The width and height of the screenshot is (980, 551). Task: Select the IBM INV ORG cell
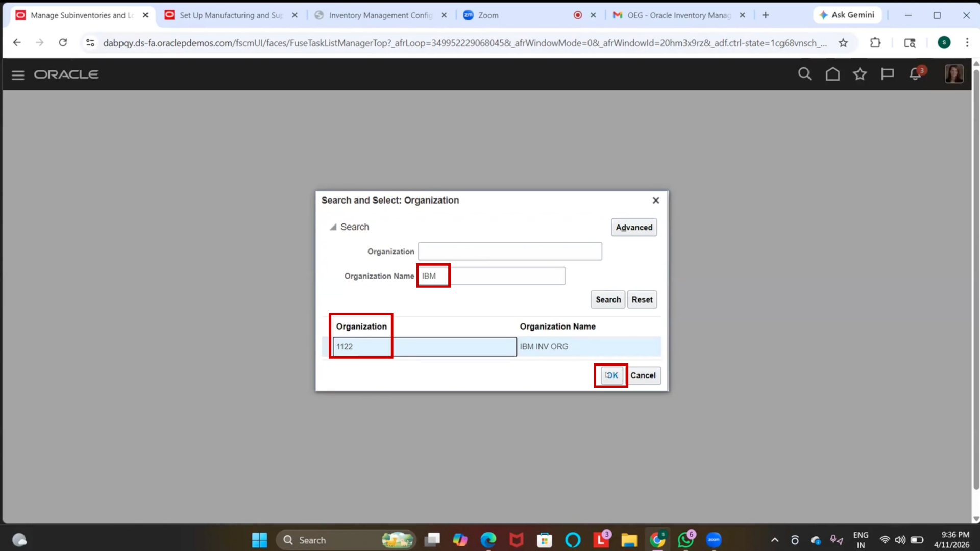[589, 347]
